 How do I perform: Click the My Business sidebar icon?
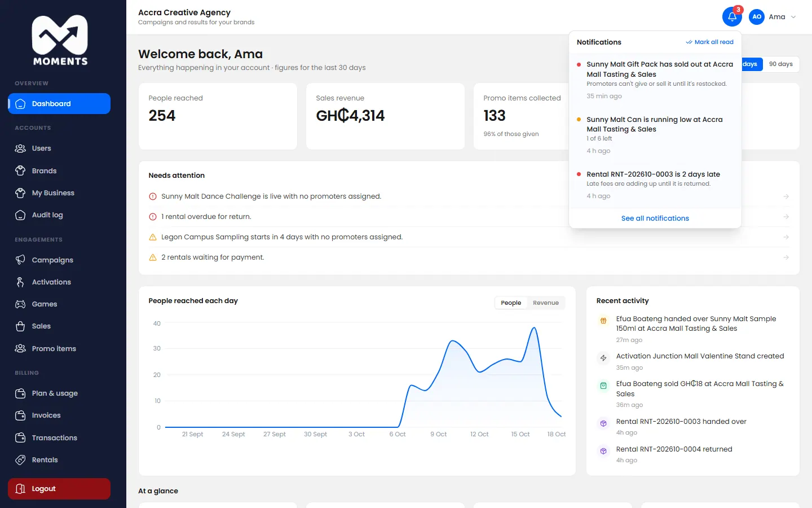coord(20,193)
